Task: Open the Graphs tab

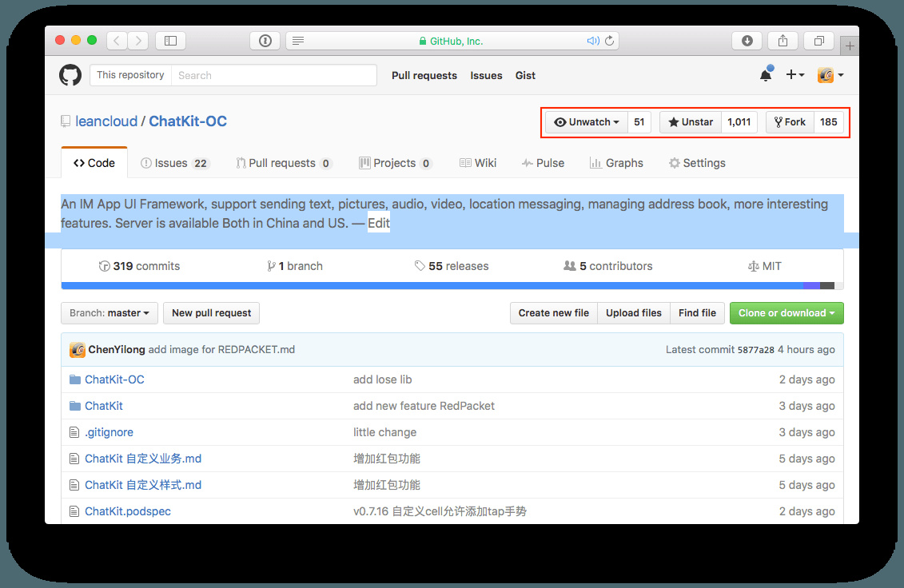Action: point(616,163)
